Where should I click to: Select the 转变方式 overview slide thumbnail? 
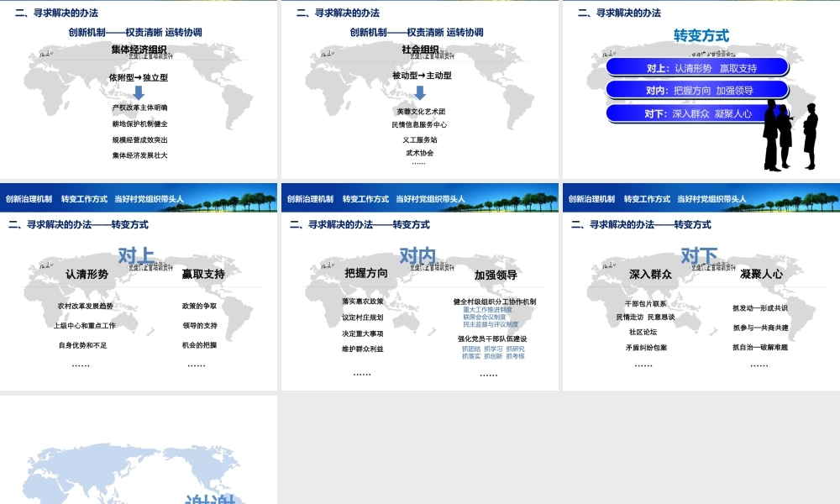[x=701, y=89]
